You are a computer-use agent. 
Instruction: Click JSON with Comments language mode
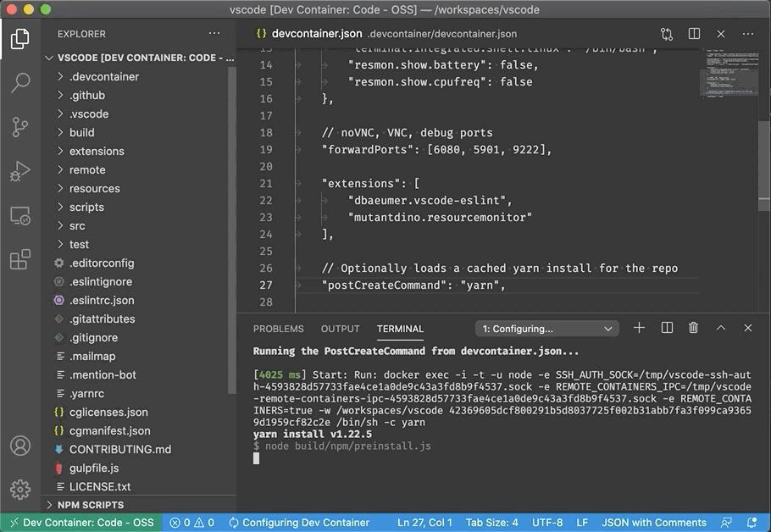[653, 523]
